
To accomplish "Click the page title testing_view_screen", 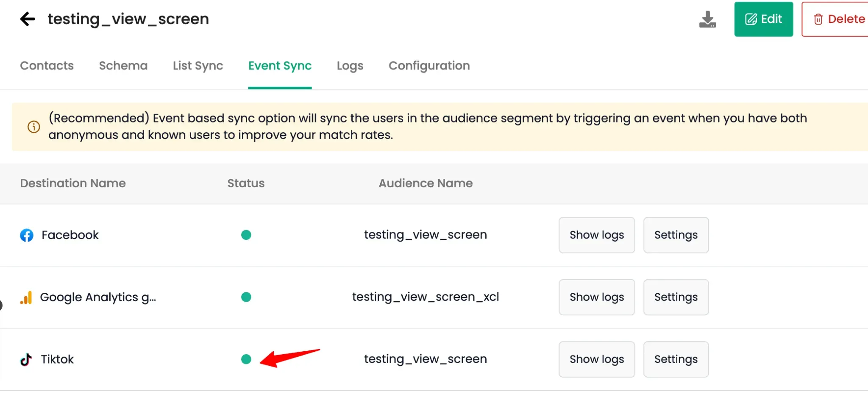I will 128,19.
